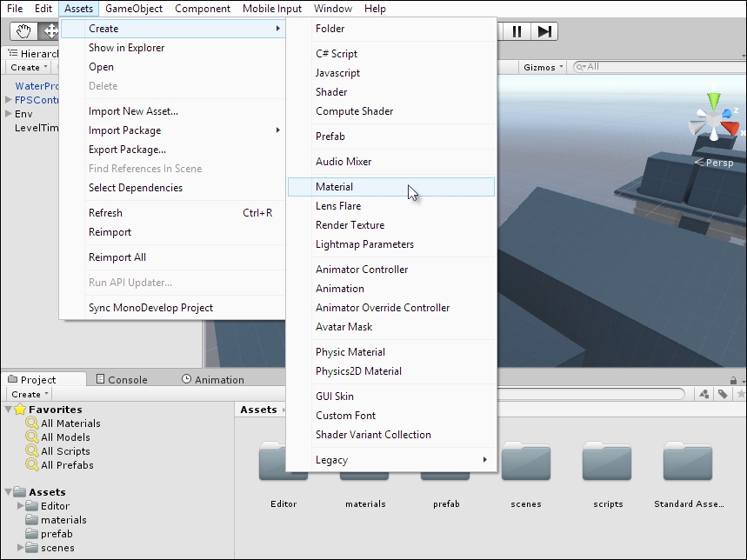Open the Create dropdown in the Project panel
The image size is (747, 560).
tap(27, 394)
